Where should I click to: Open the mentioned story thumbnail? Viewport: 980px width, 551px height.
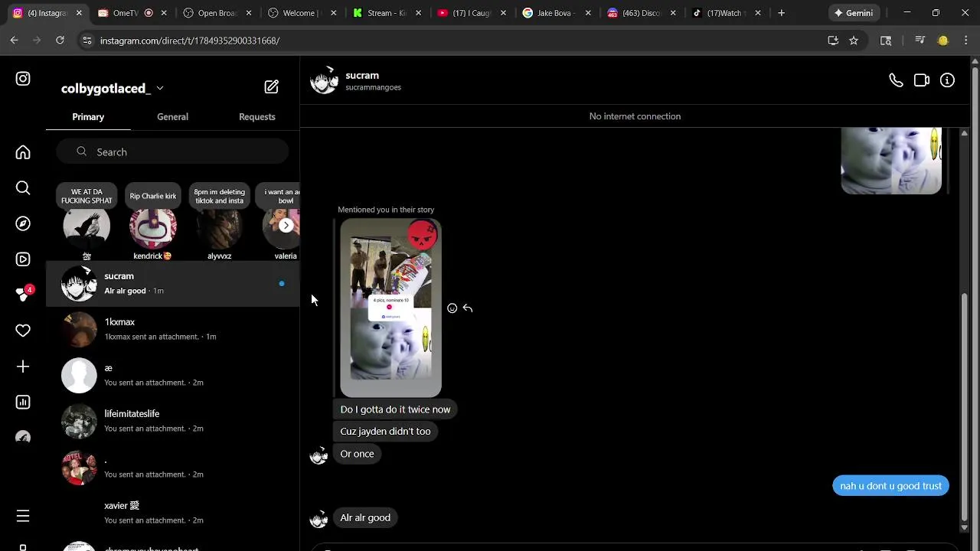pos(390,308)
